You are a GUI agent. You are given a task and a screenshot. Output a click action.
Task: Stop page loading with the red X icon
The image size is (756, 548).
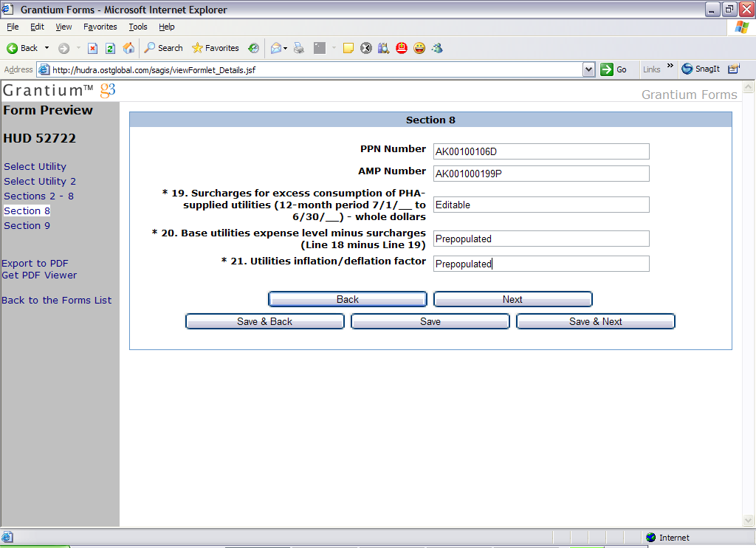click(92, 48)
